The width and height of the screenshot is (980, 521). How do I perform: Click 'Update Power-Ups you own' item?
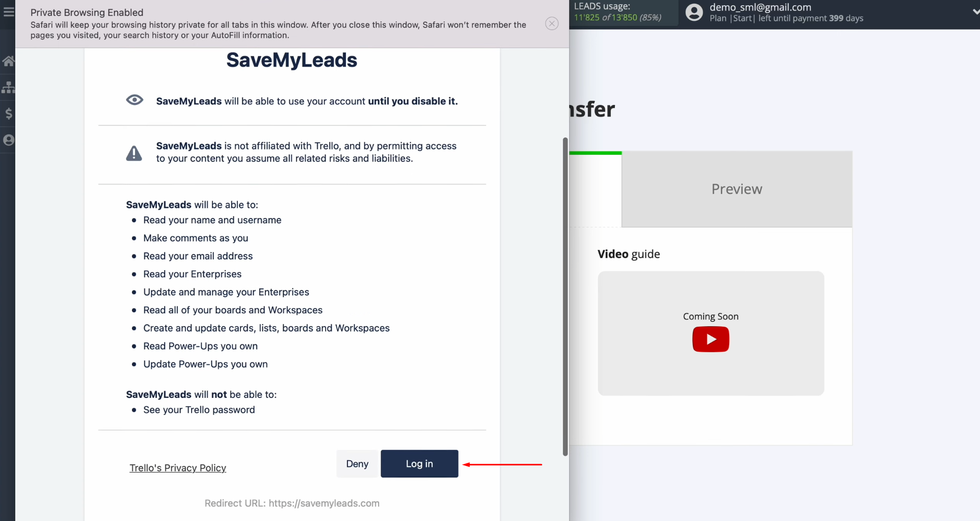(x=206, y=364)
